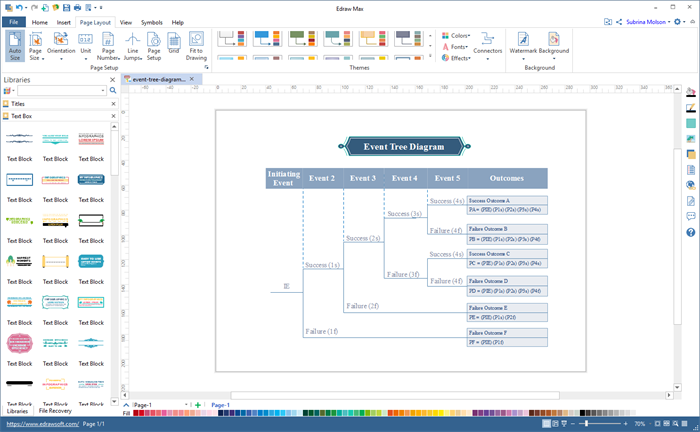The height and width of the screenshot is (432, 700).
Task: Toggle the Grid display
Action: tap(174, 43)
